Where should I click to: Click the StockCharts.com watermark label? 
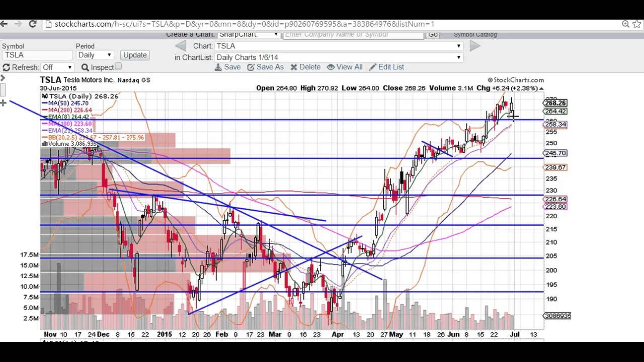(x=516, y=80)
